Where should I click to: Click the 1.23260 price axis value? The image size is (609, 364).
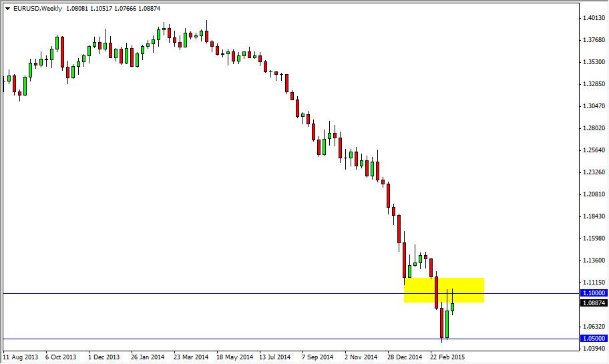pos(594,172)
